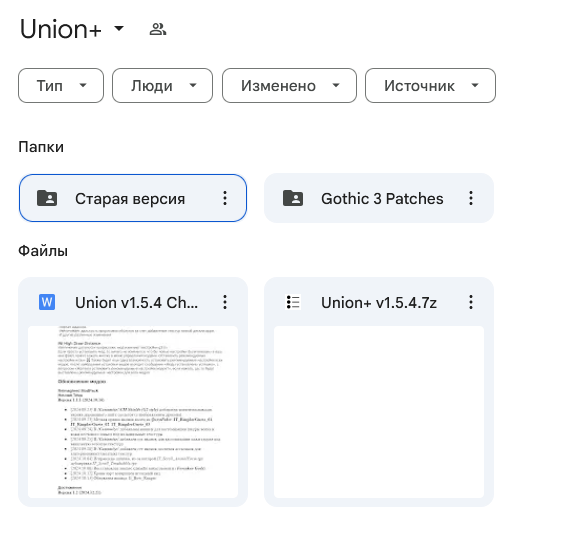
Task: Open the Тип filter dropdown
Action: (x=61, y=85)
